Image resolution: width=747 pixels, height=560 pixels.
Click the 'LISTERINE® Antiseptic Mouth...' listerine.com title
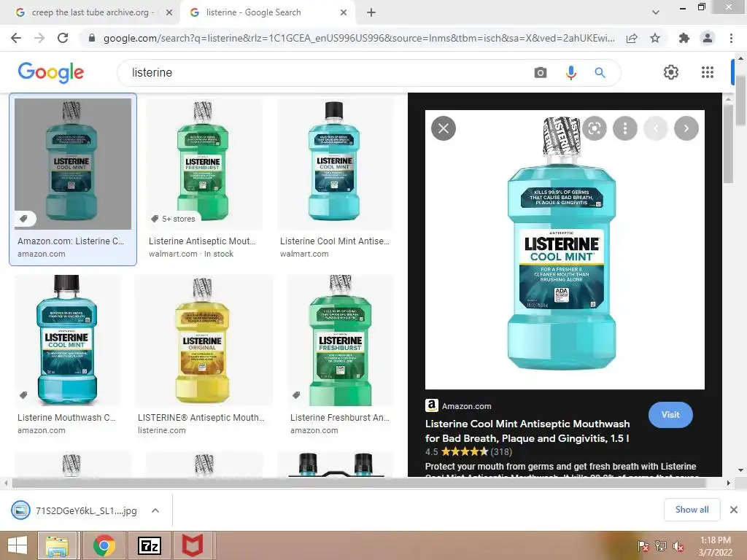tap(201, 417)
